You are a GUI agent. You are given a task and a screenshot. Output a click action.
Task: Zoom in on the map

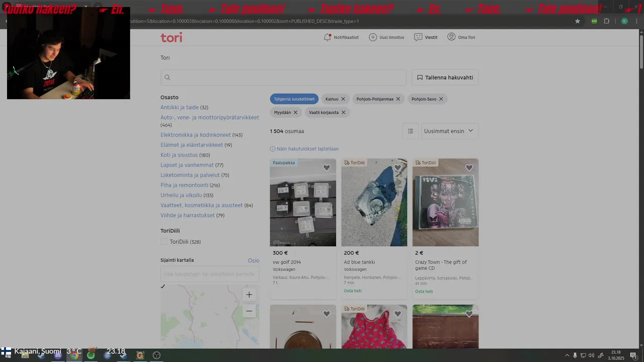[x=249, y=295]
